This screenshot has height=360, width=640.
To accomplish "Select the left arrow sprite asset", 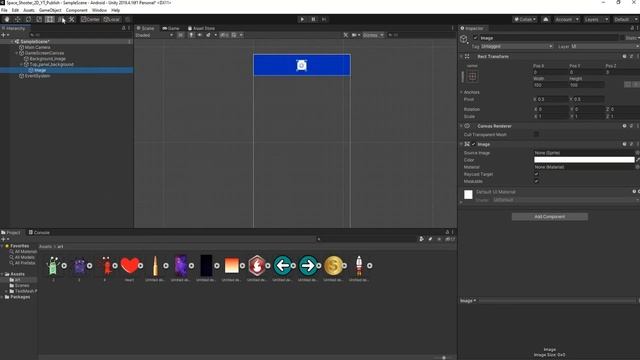I will (282, 266).
